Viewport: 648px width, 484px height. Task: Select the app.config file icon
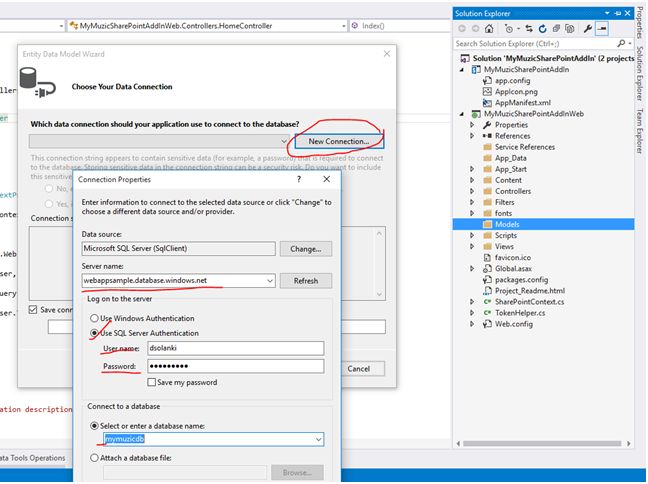click(487, 81)
